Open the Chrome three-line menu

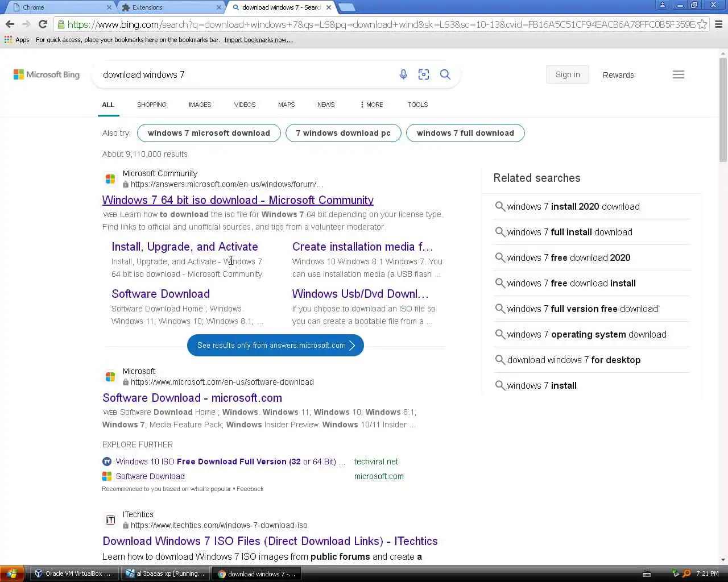tap(718, 24)
